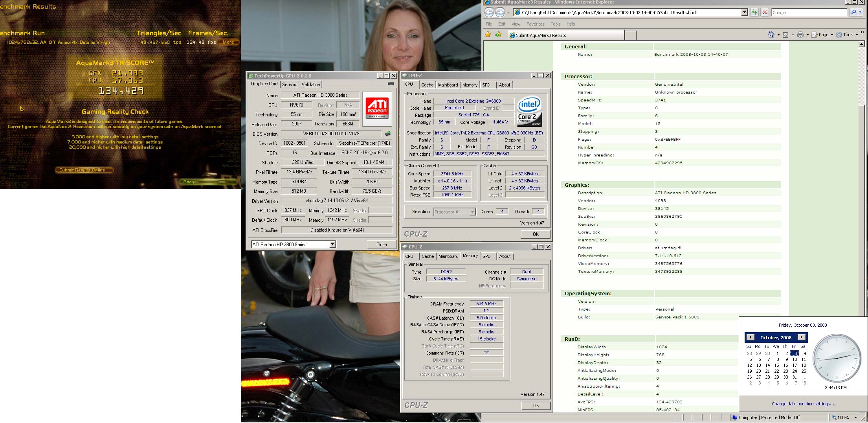Image resolution: width=868 pixels, height=423 pixels.
Task: Click the ATI Radeon logo in GPU-Z
Action: click(377, 109)
